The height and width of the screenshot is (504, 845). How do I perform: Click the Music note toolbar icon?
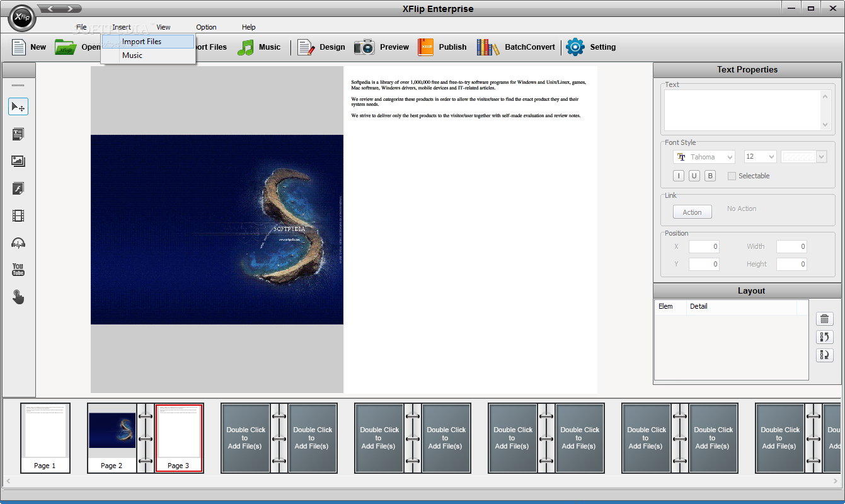coord(245,47)
